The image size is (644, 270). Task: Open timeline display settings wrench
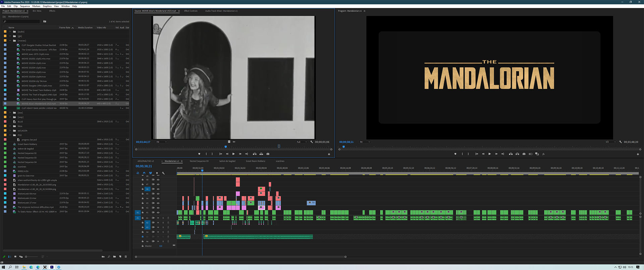point(163,173)
